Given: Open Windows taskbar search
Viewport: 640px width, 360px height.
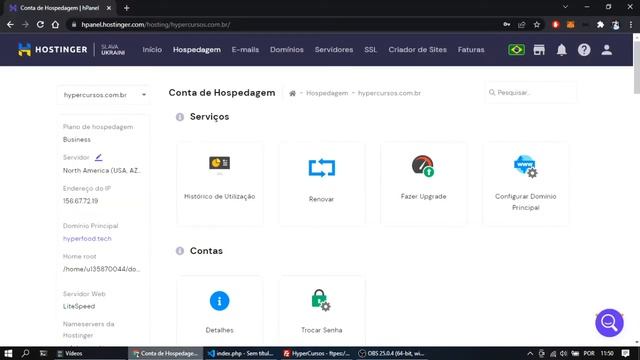Looking at the screenshot, I should point(25,353).
